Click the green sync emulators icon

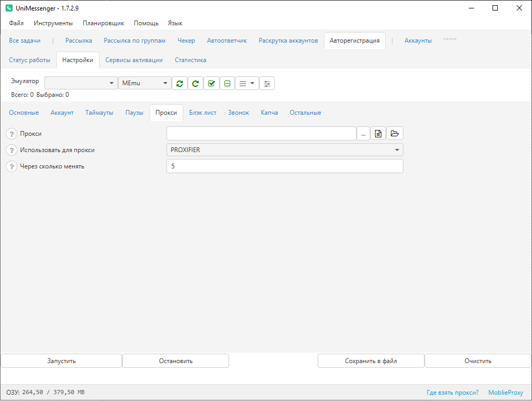[180, 83]
